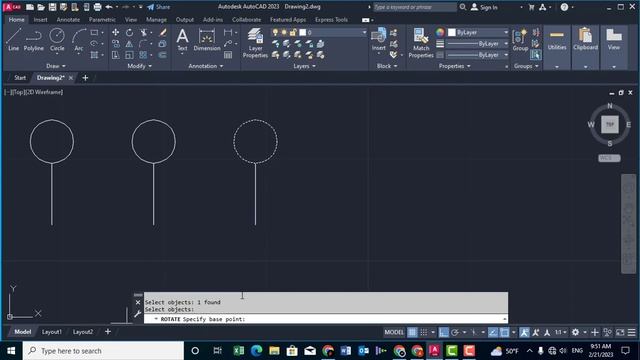Switch to the Layout1 tab

(x=51, y=332)
